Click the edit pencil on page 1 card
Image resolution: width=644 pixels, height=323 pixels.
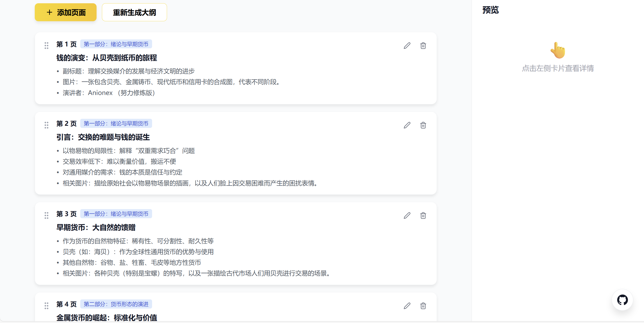pyautogui.click(x=407, y=46)
